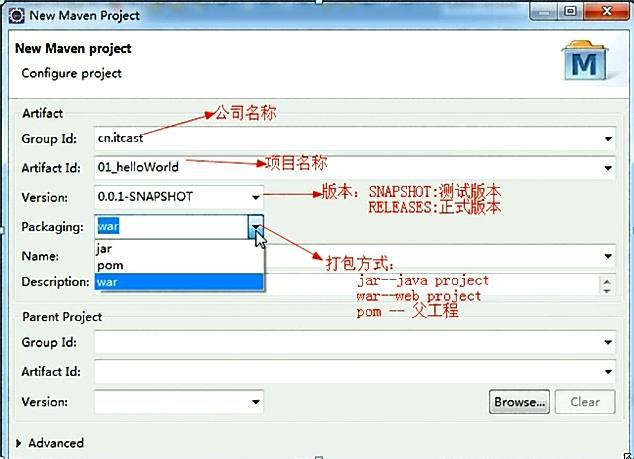Select war from the Packaging list

pyautogui.click(x=179, y=282)
